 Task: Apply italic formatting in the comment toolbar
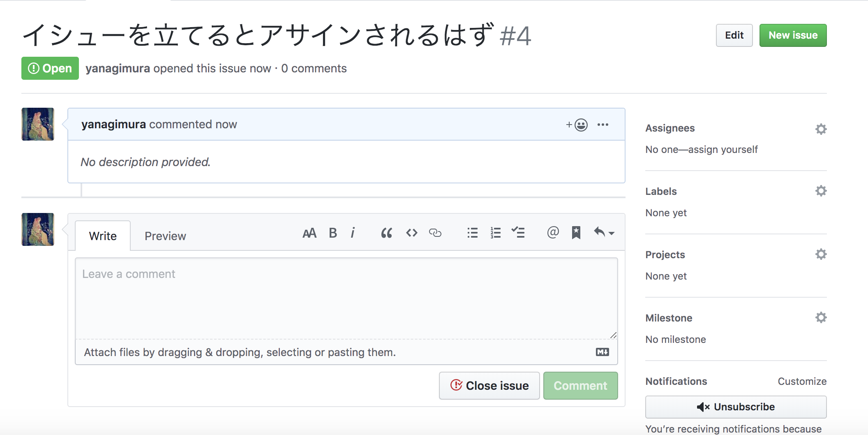(353, 233)
